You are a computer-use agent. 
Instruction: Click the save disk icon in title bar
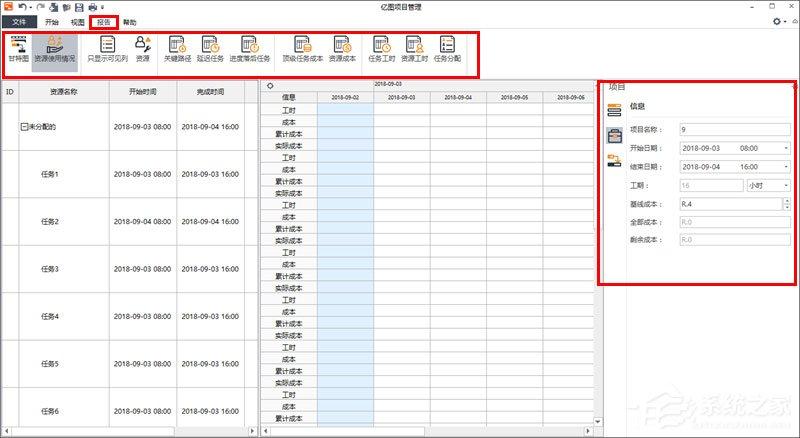(x=79, y=7)
